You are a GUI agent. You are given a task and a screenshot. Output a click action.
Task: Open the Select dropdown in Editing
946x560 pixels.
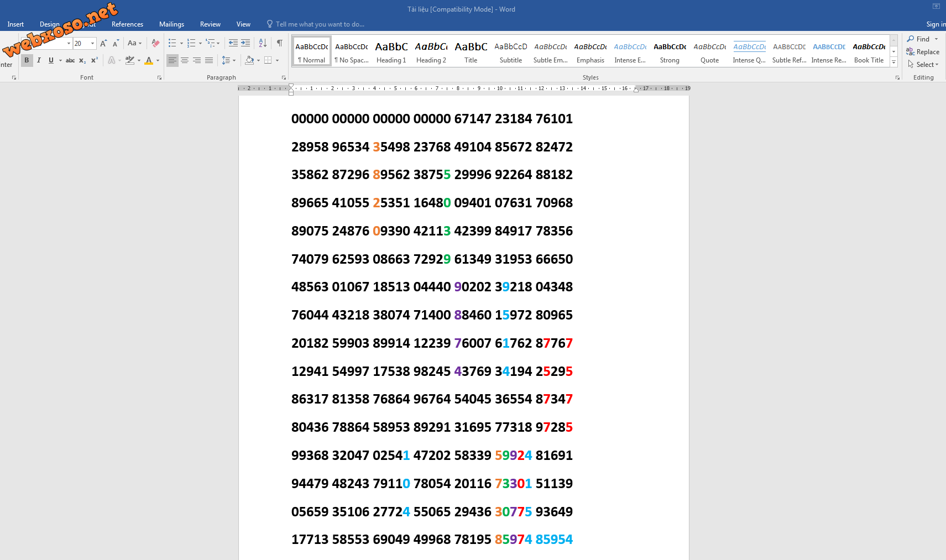coord(923,65)
